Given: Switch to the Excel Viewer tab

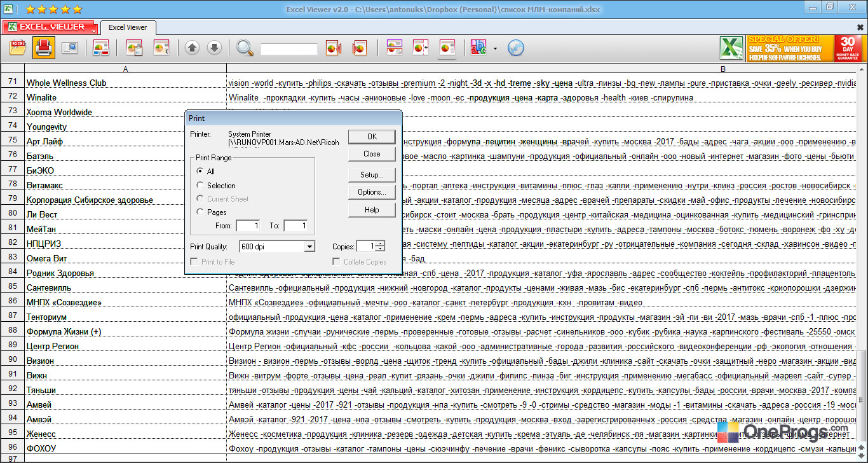Looking at the screenshot, I should point(128,27).
